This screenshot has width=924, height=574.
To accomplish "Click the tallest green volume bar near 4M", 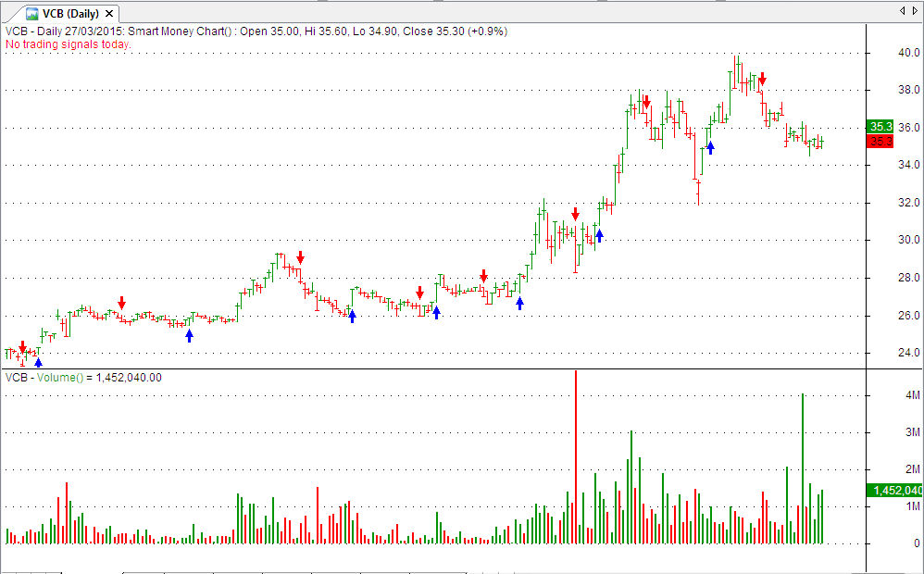I will [803, 468].
